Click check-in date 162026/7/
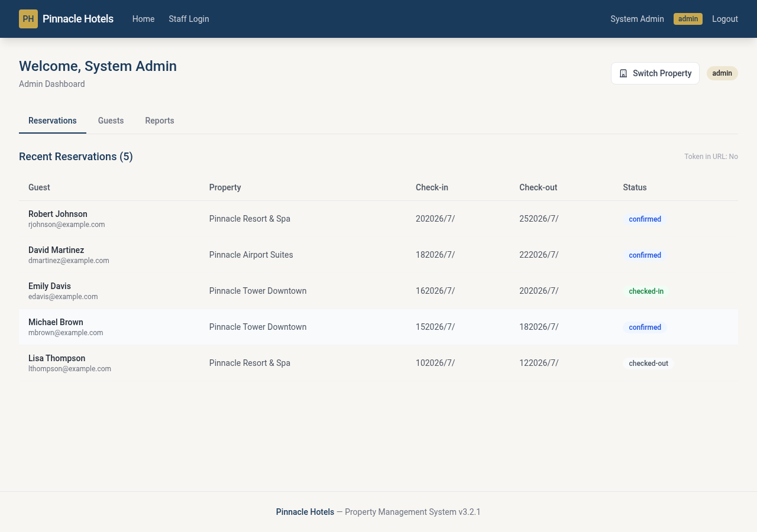The image size is (757, 532). pyautogui.click(x=435, y=291)
